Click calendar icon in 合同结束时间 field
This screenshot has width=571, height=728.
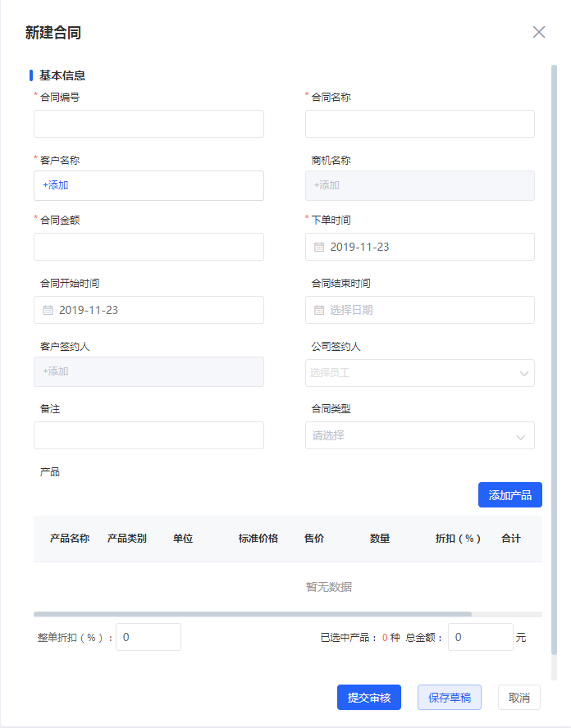319,310
